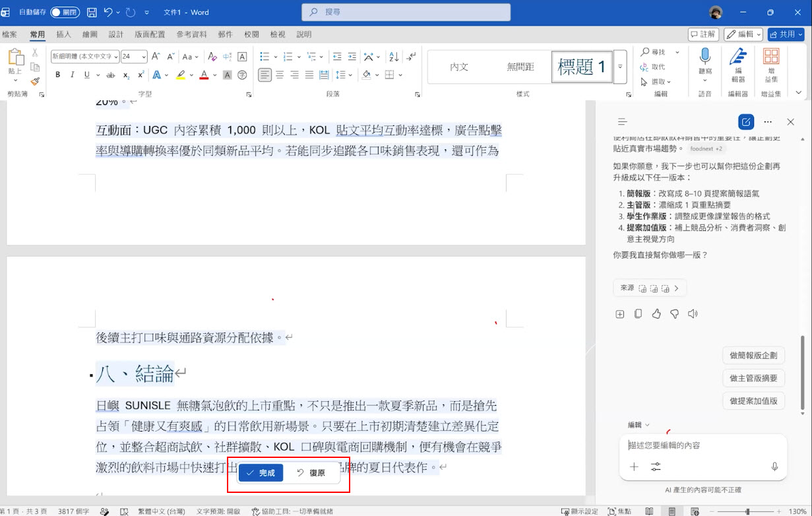Switch to the 校閱 Review tab
The width and height of the screenshot is (812, 516).
[x=251, y=34]
